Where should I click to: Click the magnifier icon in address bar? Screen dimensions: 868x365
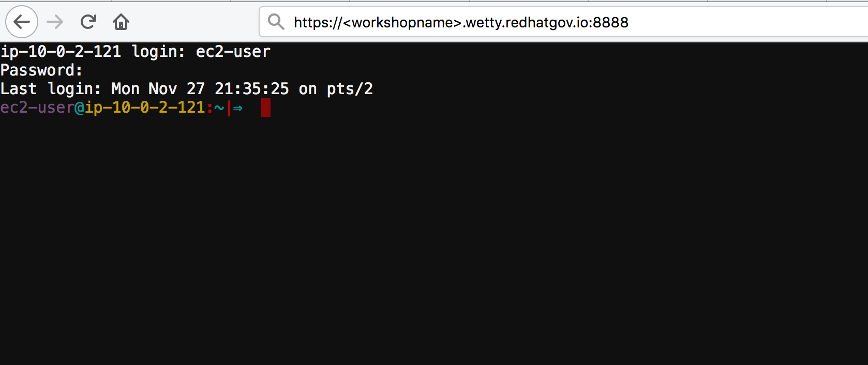(x=276, y=22)
